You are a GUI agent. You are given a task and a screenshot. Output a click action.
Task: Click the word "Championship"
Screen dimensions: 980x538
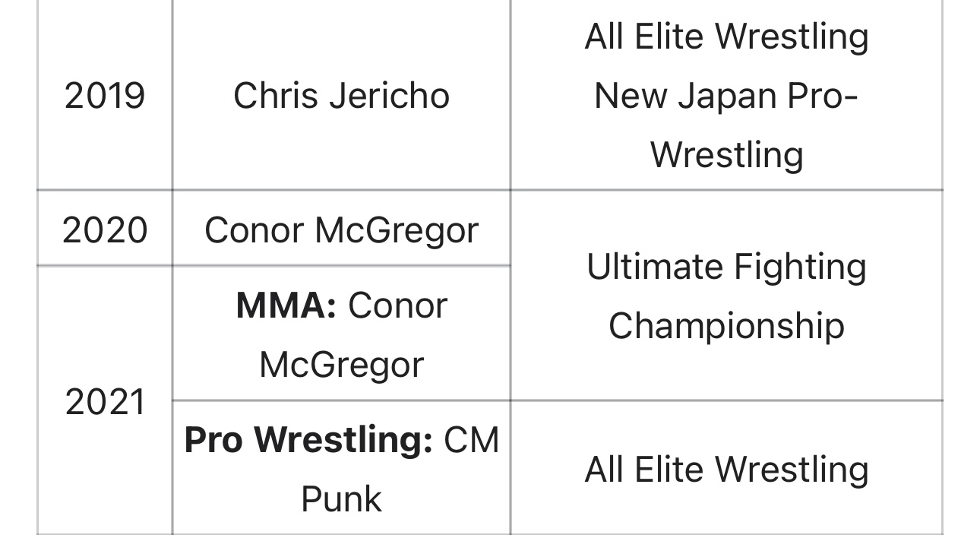(x=726, y=325)
